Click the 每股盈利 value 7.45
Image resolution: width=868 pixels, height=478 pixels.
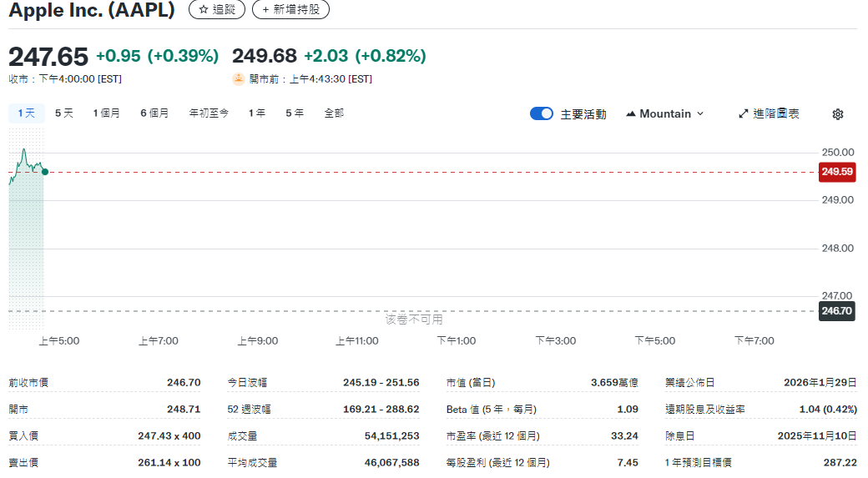click(x=628, y=462)
